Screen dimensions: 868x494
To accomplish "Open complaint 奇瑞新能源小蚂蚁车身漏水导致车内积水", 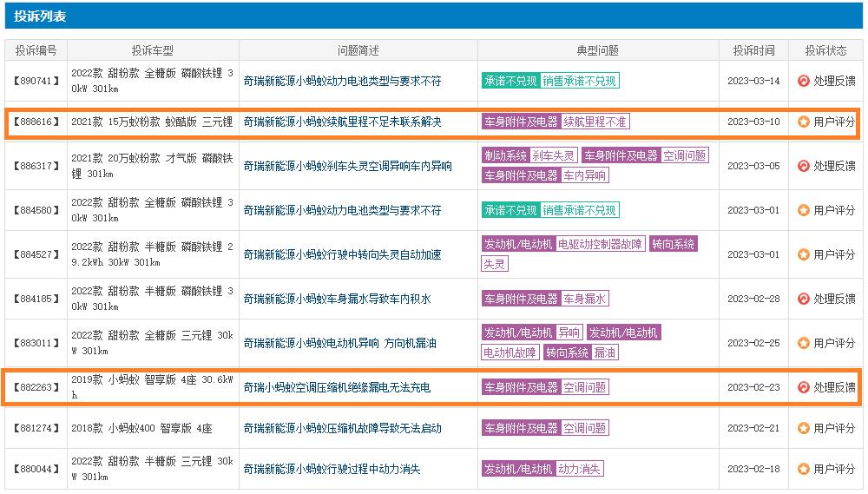I will (337, 299).
